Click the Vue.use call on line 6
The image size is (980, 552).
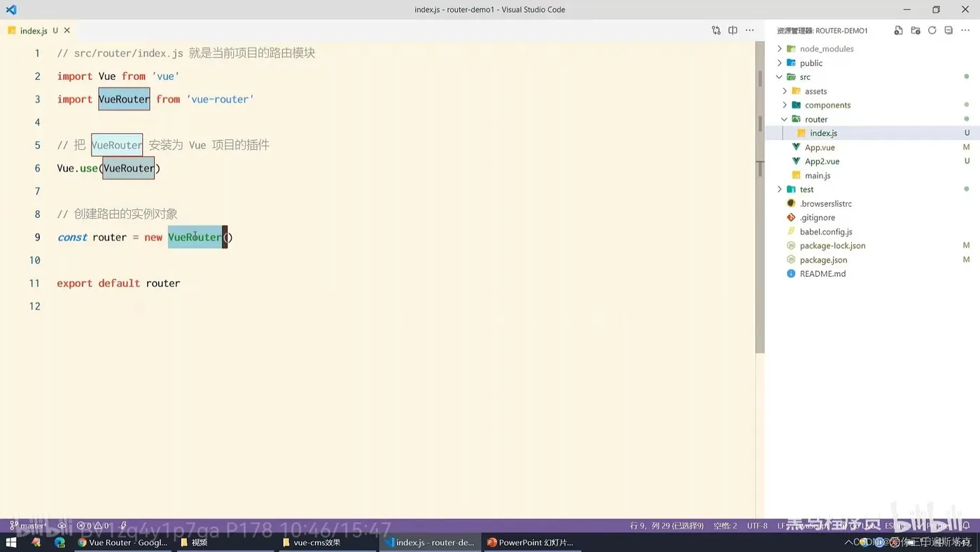(108, 168)
